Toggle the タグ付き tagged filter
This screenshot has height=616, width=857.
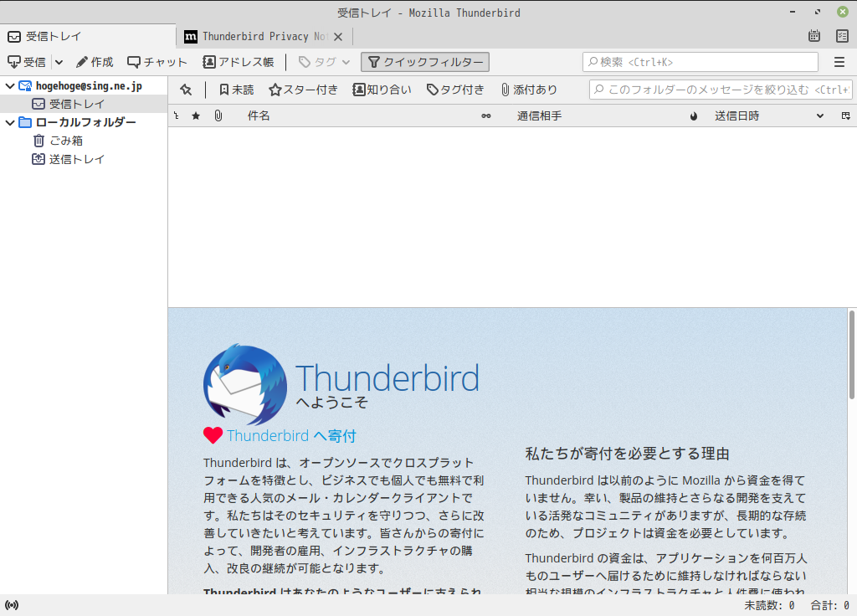pyautogui.click(x=455, y=90)
